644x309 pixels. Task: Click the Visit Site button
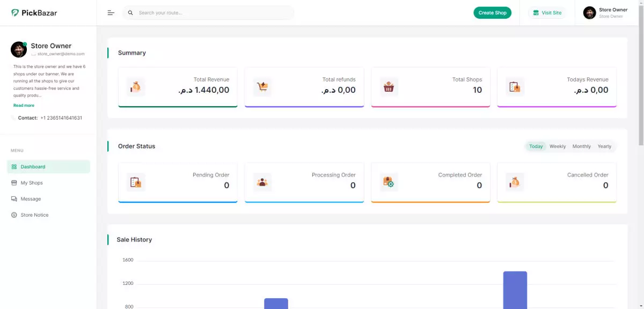[x=547, y=13]
